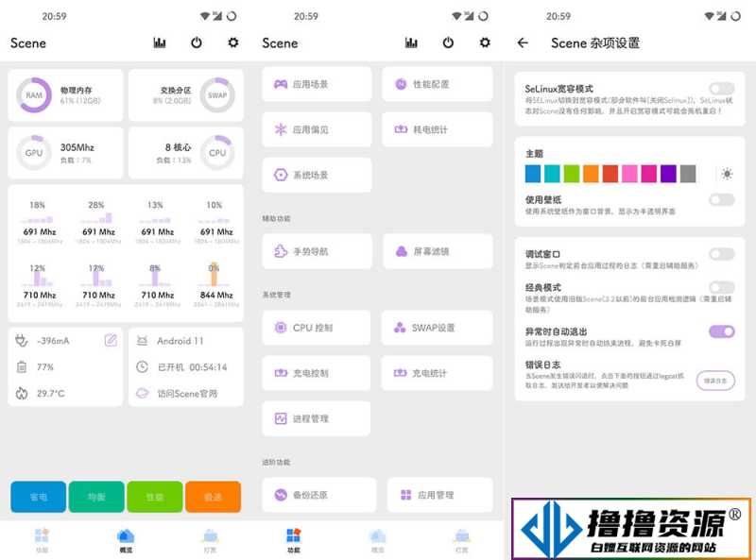Open 屏幕滤镜 tile
The image size is (756, 560).
[438, 251]
